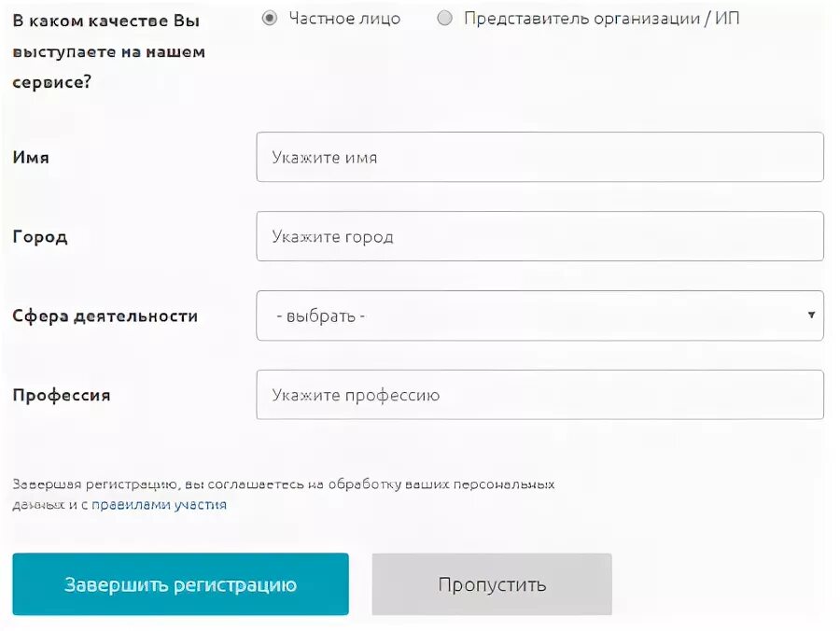Click the "Представитель организации / ИП" label text
Screen dimensions: 840x631
(602, 19)
